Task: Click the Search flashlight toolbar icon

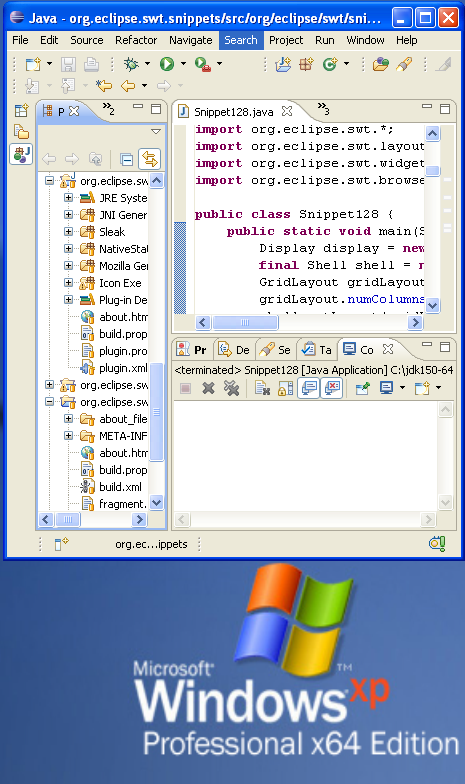Action: [404, 64]
